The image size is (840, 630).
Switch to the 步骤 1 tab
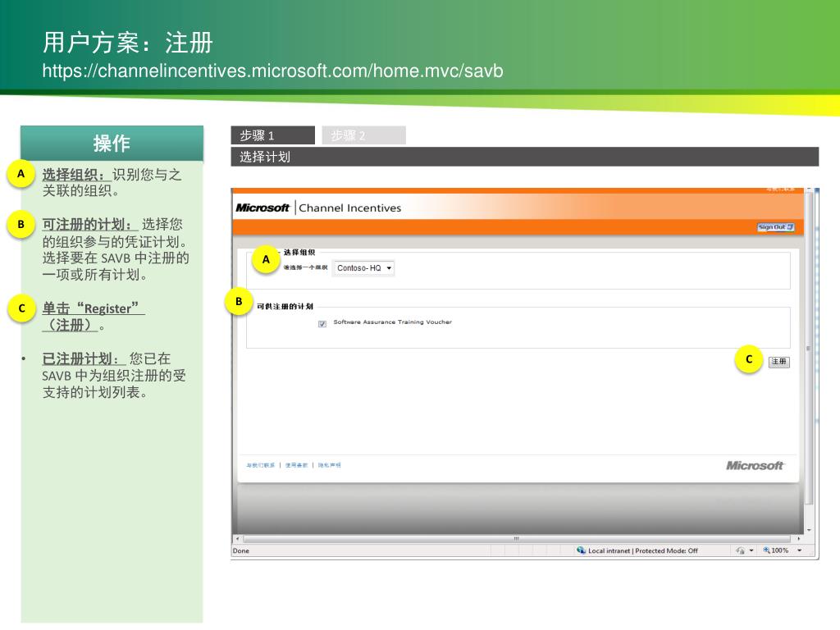point(273,135)
